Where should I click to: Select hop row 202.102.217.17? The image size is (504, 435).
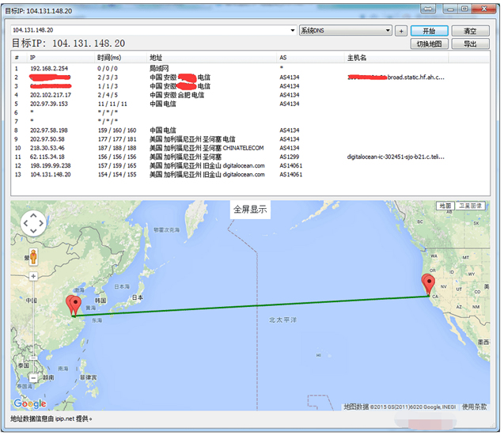pos(250,95)
